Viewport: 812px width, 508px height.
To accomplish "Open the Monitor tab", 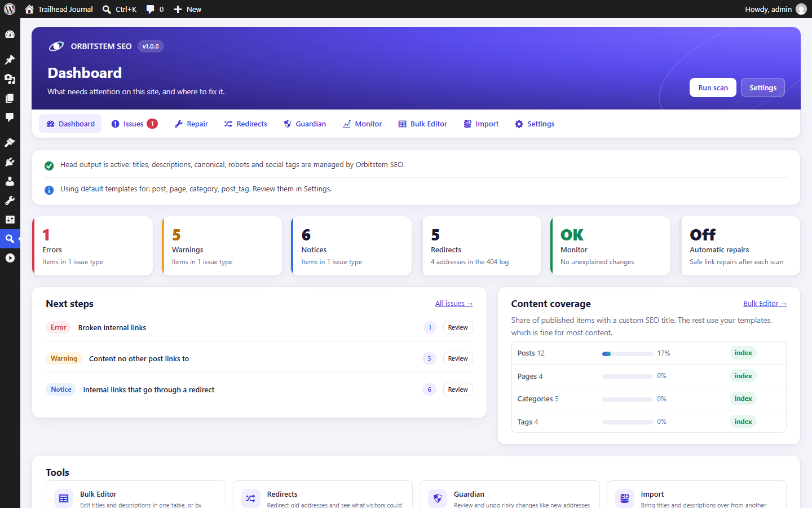I will click(363, 124).
